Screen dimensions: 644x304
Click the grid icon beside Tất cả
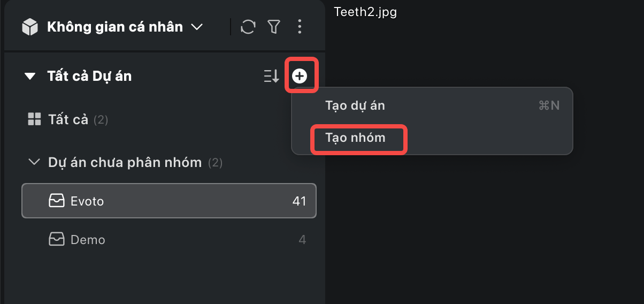coord(34,119)
